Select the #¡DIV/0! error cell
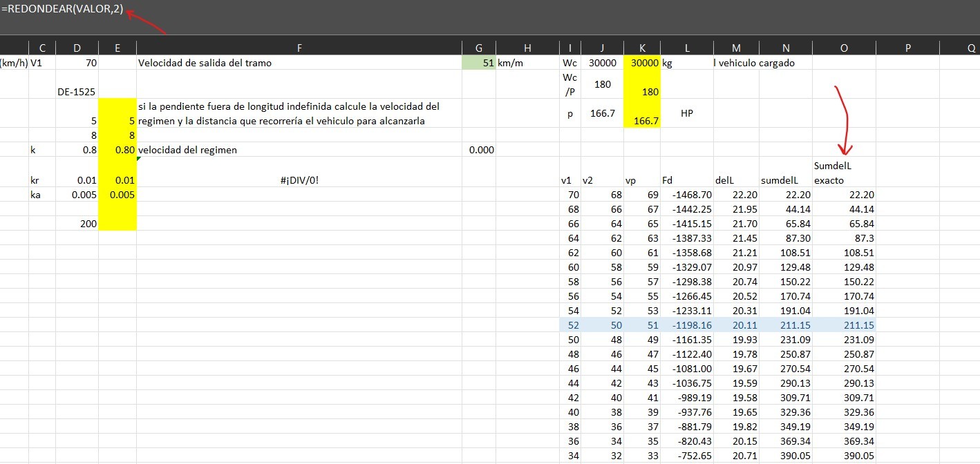Viewport: 980px width, 464px height. 299,173
